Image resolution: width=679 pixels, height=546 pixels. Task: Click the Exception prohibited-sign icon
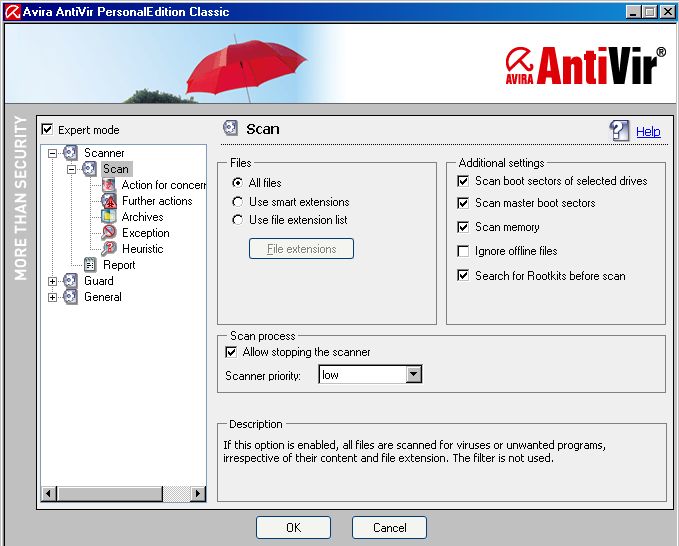point(109,233)
